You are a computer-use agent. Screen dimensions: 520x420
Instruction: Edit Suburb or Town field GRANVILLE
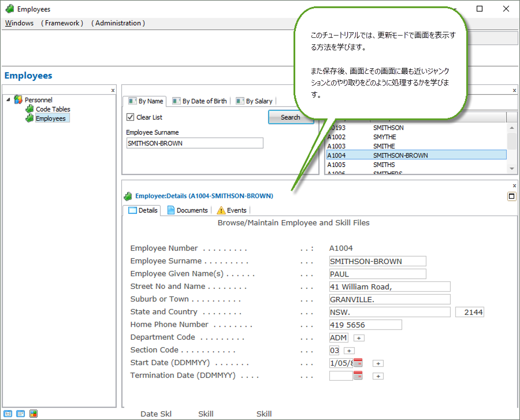click(390, 299)
